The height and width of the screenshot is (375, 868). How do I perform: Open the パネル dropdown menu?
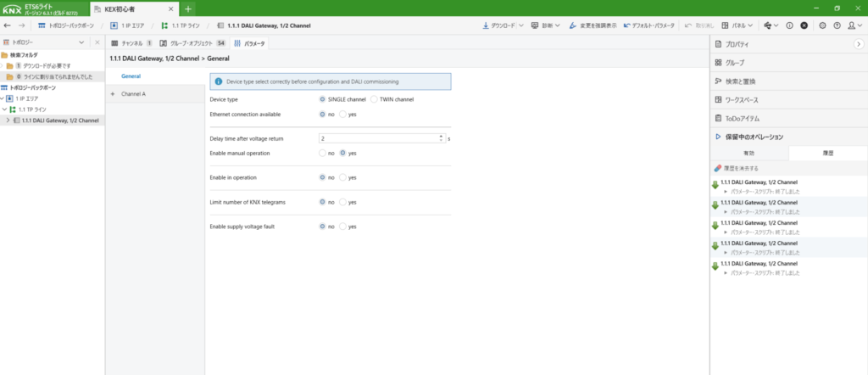point(753,25)
